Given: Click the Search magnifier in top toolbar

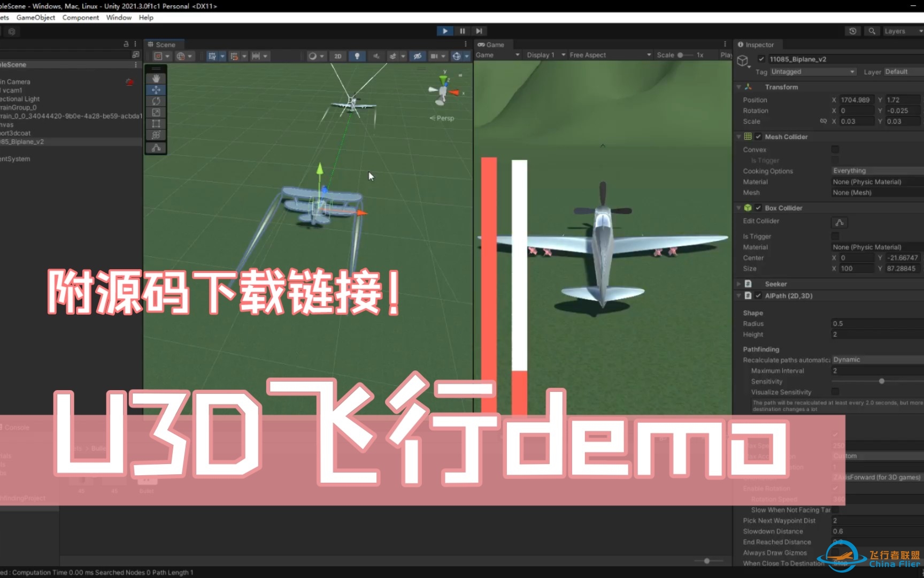Looking at the screenshot, I should [872, 31].
